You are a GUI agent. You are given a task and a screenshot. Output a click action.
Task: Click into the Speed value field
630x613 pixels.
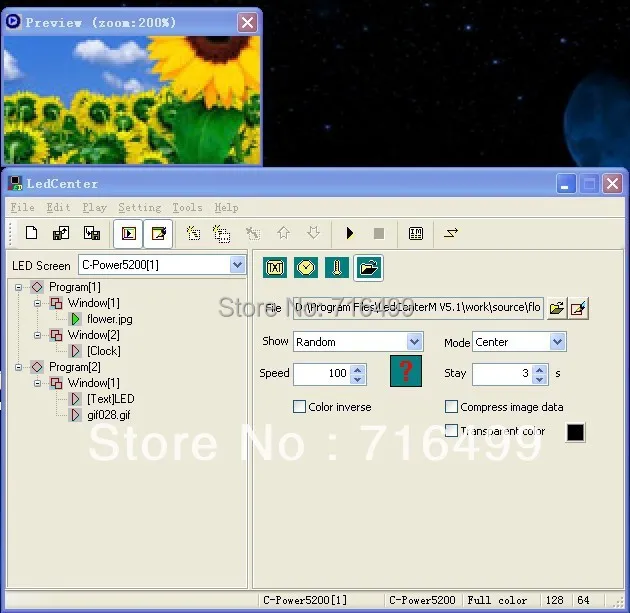click(322, 374)
